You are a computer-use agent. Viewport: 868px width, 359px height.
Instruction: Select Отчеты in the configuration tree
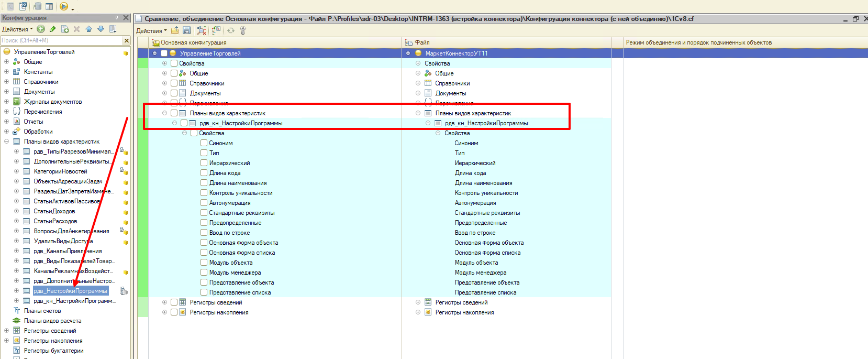click(x=33, y=122)
